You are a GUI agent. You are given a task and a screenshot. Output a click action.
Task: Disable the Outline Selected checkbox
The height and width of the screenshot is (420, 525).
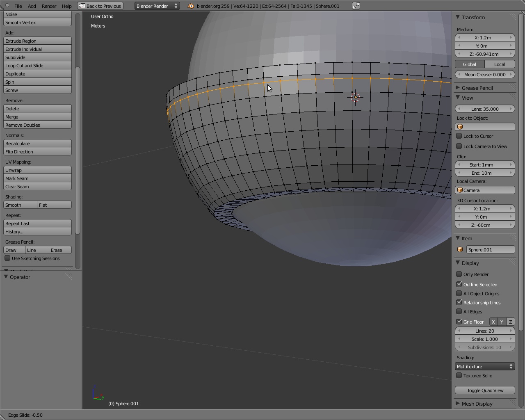[x=459, y=284]
